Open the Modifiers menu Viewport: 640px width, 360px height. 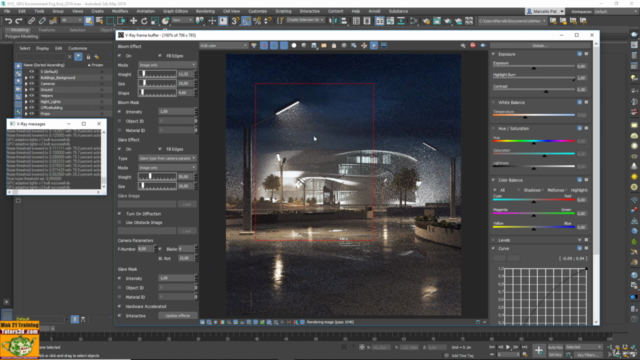coord(120,11)
